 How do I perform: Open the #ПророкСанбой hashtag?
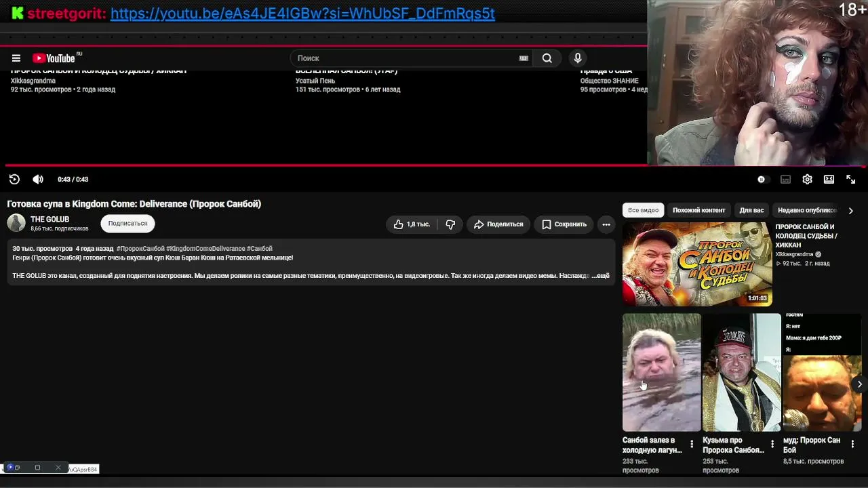click(x=140, y=249)
